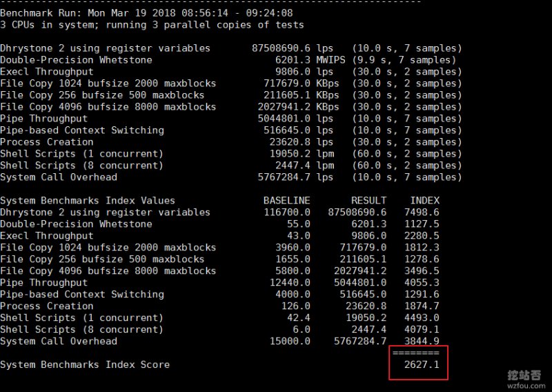Select the value "9806.0 lps"

tap(304, 72)
